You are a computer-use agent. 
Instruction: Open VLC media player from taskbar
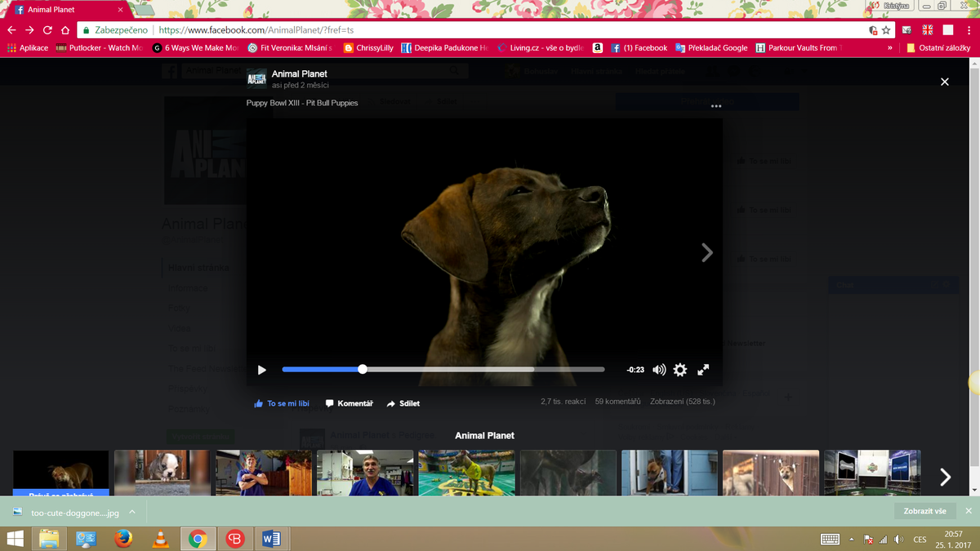(161, 539)
